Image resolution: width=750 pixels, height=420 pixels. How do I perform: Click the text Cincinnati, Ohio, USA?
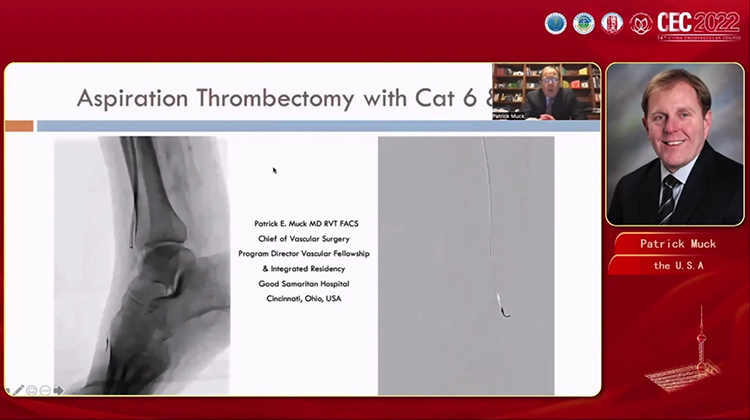pos(304,298)
